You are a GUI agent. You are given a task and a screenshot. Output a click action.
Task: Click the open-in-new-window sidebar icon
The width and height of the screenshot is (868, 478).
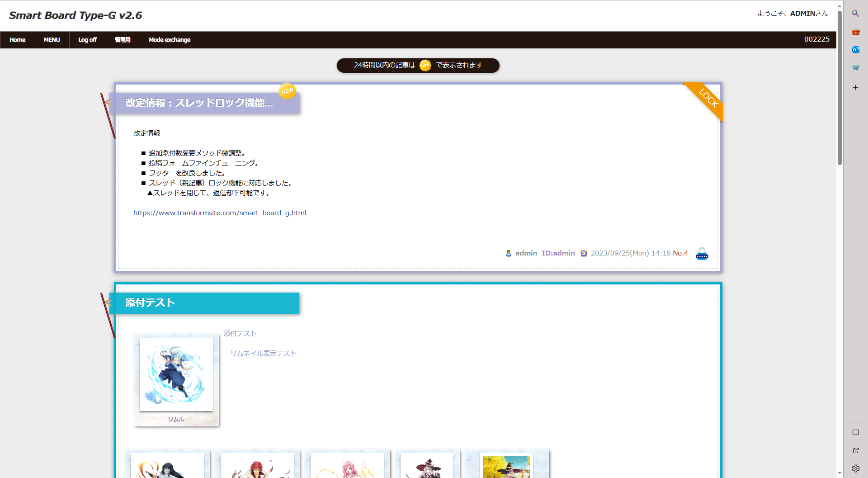pos(855,450)
